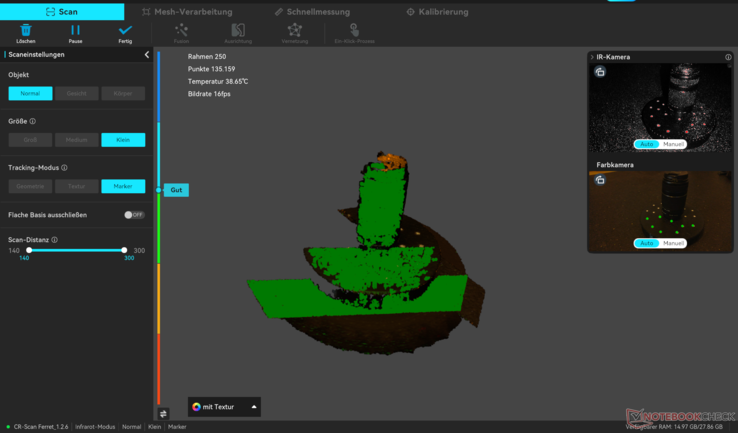Screen dimensions: 738x433
Task: Click the Tracking-Modus info icon
Action: click(64, 168)
